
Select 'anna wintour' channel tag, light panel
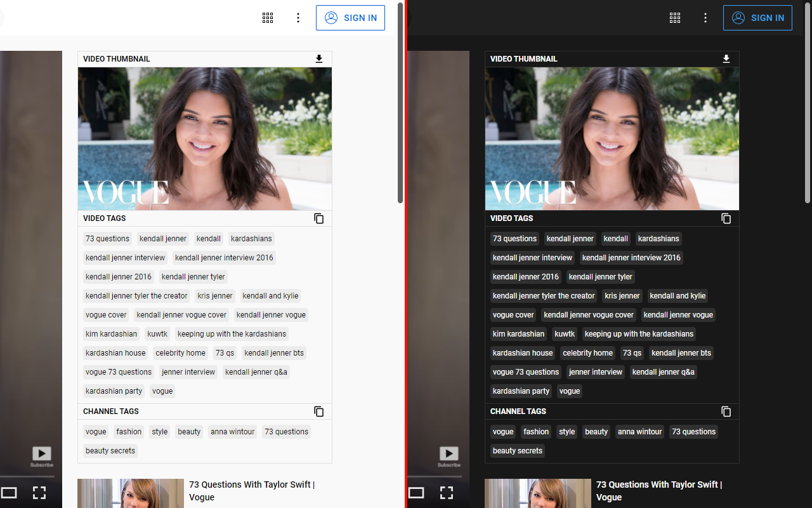(233, 432)
